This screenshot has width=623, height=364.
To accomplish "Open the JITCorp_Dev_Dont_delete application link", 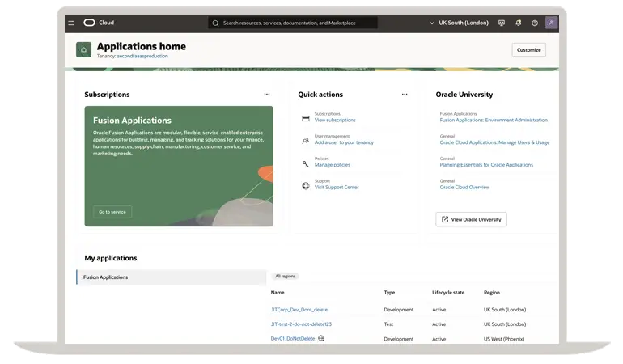I will click(299, 310).
